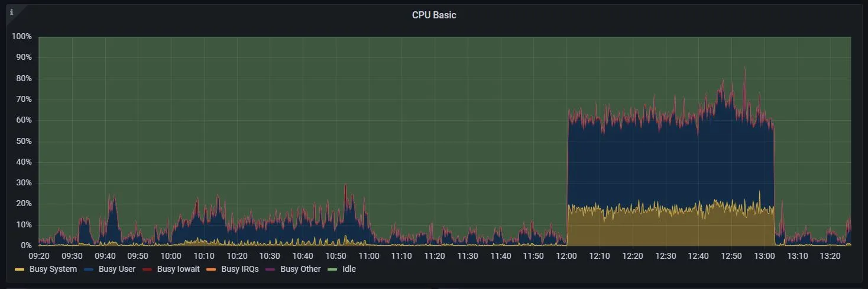This screenshot has height=289, width=868.
Task: Select the Busy Other legend label
Action: (x=300, y=269)
